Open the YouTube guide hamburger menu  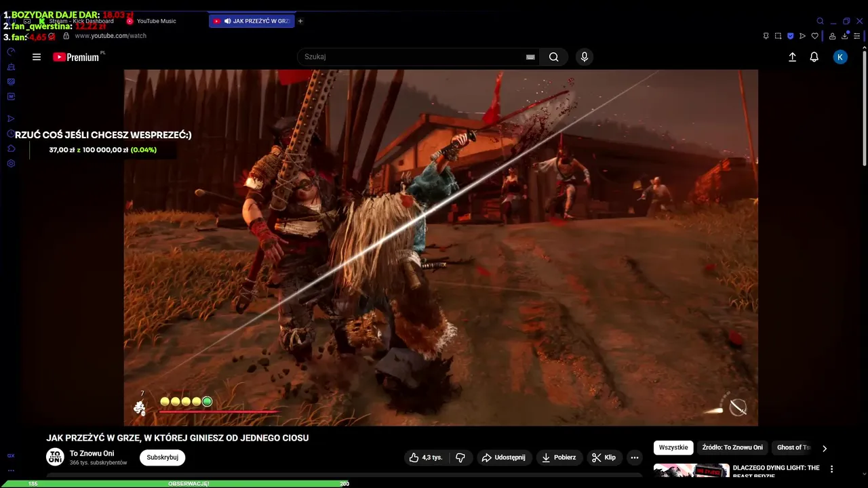pos(37,57)
